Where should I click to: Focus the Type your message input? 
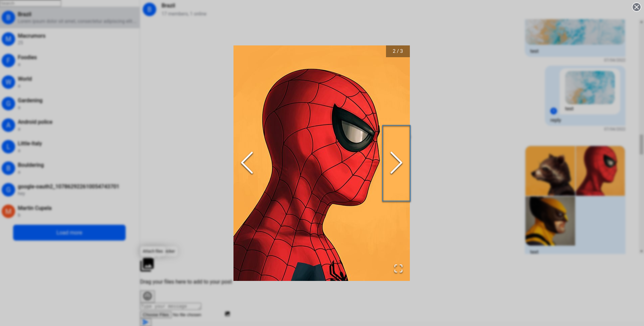(171, 306)
